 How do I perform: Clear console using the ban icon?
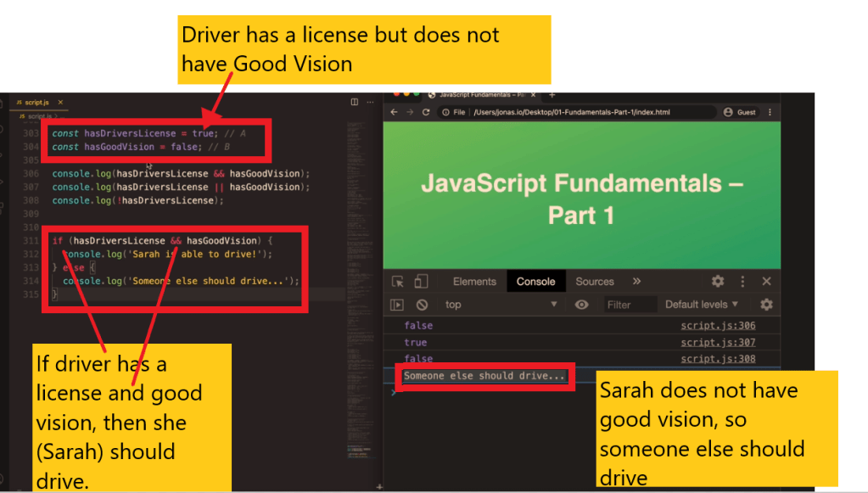422,305
